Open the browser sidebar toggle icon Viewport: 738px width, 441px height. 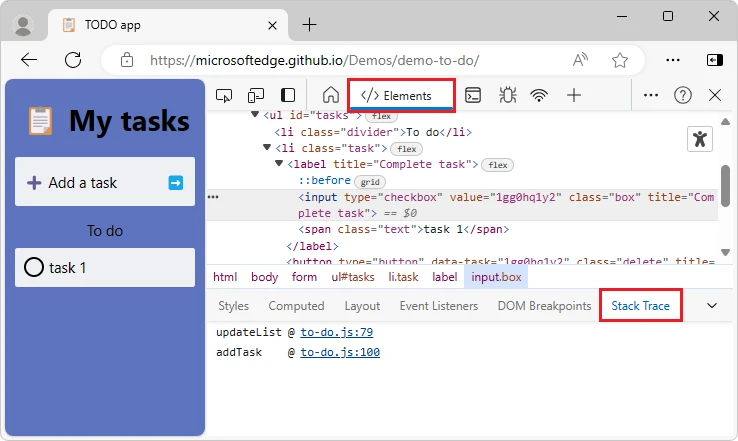(715, 60)
